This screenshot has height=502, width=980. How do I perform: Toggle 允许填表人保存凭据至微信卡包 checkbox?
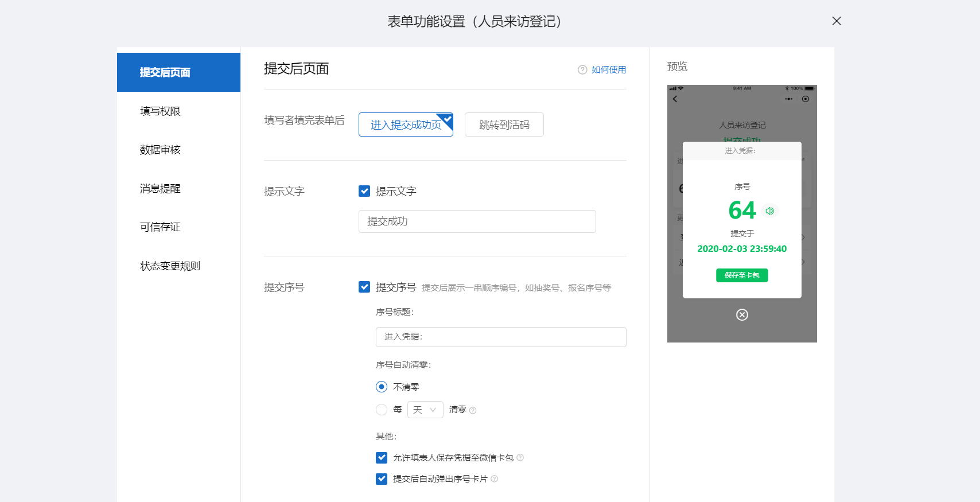coord(382,457)
